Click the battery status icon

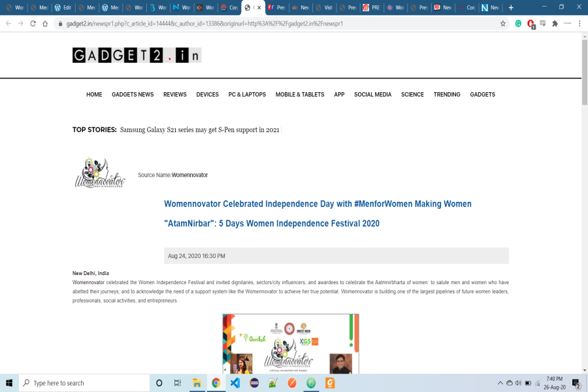click(x=528, y=383)
